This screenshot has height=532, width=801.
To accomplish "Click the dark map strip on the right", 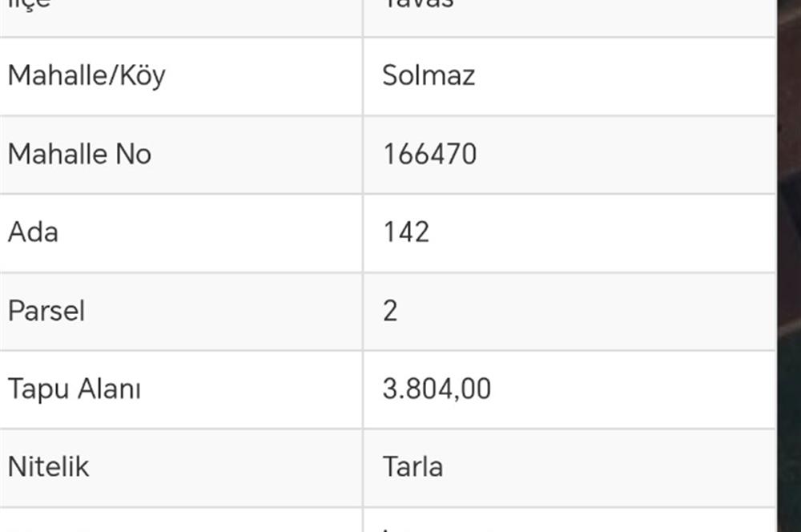I will (789, 200).
